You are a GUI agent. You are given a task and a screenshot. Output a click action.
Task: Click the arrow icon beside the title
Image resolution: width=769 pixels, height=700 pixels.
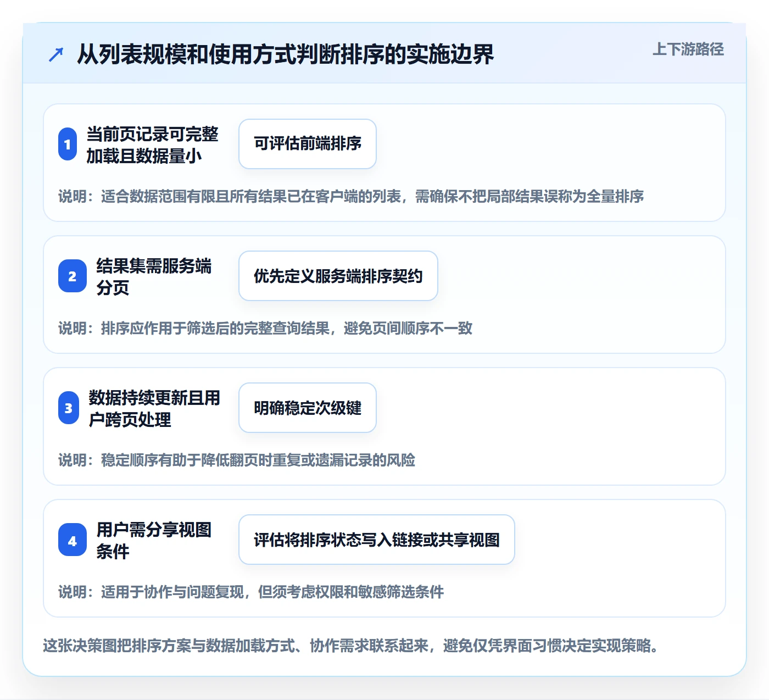pos(56,54)
